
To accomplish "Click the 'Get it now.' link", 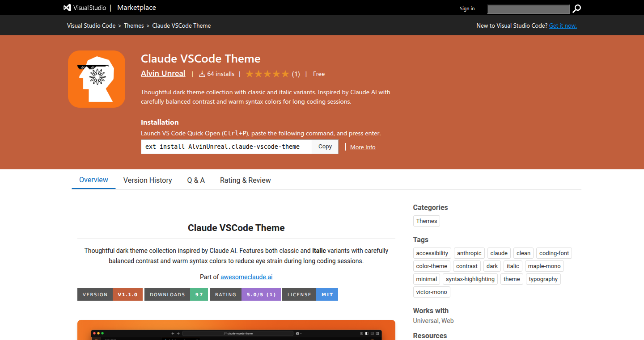I will (563, 25).
